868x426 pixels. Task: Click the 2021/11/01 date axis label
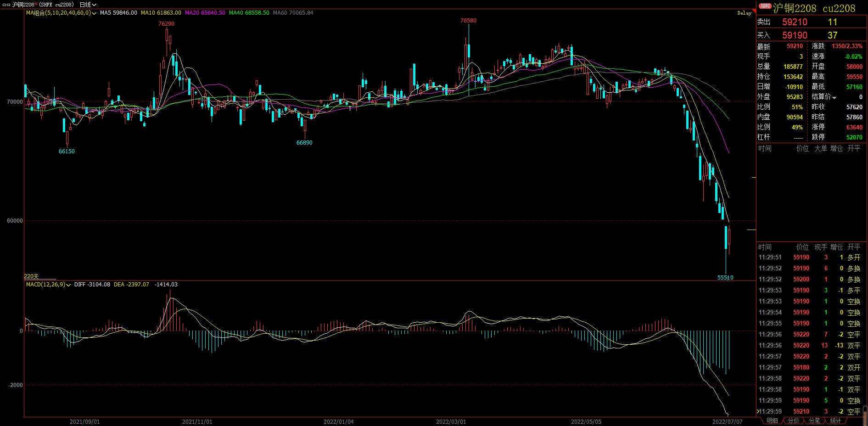click(x=197, y=421)
